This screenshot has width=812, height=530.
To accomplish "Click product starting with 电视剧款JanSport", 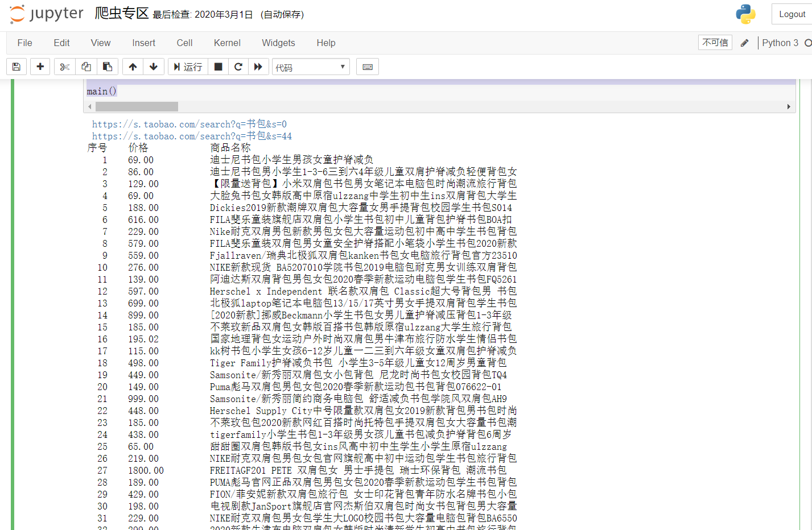I will click(364, 506).
